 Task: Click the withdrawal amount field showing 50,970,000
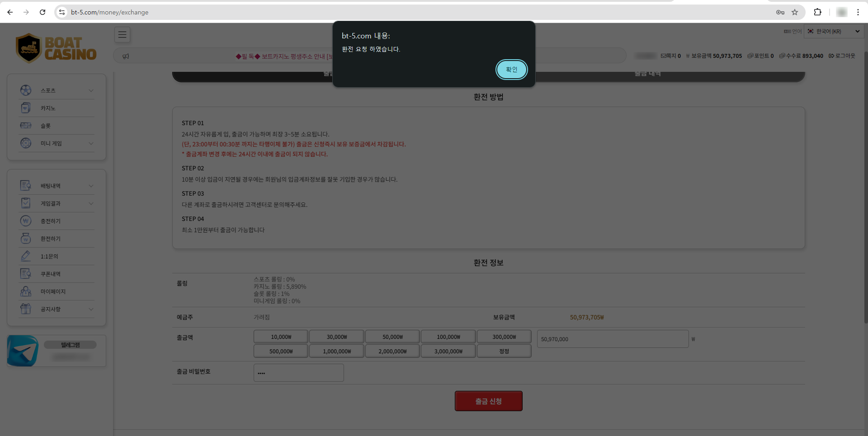[x=613, y=339]
